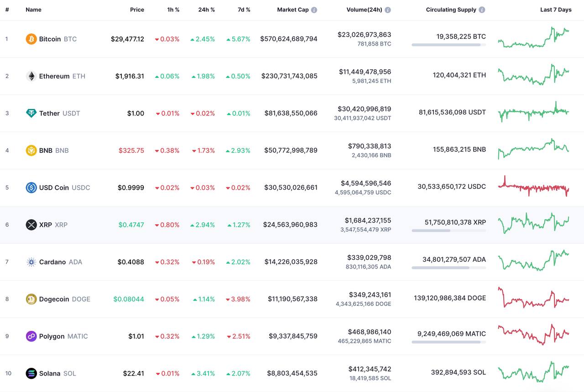Viewport: 584px width, 392px height.
Task: Click the Bitcoin coin logo icon
Action: click(31, 39)
